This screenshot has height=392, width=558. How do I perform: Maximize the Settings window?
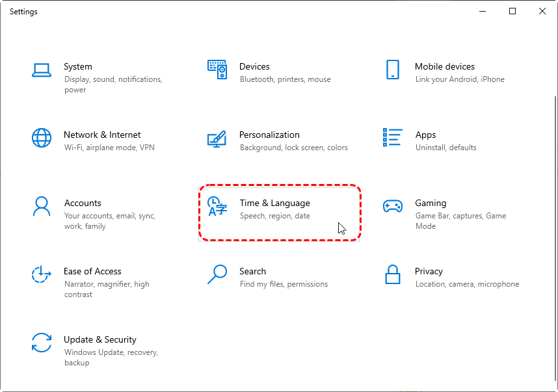pos(512,11)
